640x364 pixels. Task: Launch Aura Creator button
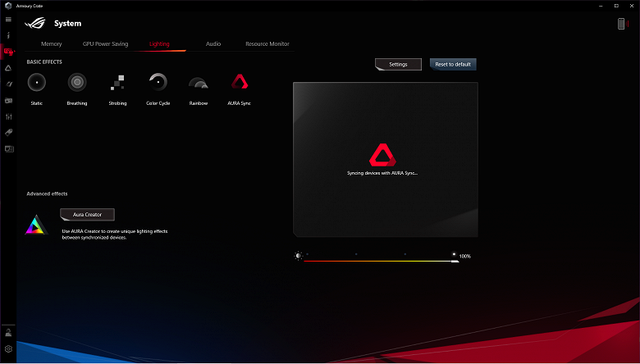pyautogui.click(x=87, y=215)
